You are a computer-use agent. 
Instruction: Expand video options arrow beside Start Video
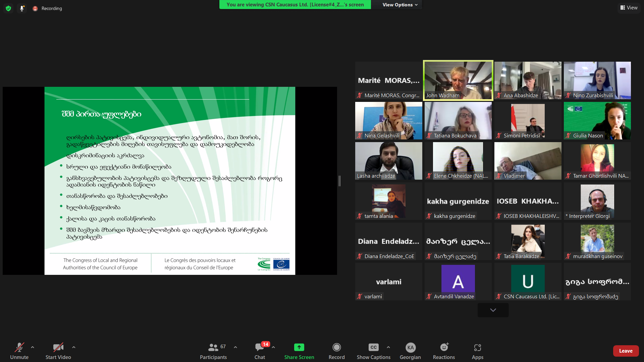click(74, 347)
